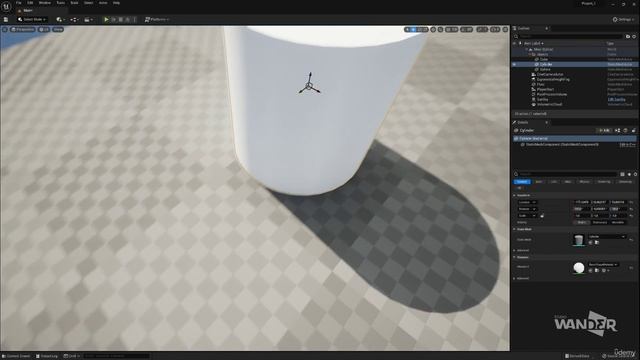640x360 pixels.
Task: Open the Help menu
Action: (x=116, y=3)
